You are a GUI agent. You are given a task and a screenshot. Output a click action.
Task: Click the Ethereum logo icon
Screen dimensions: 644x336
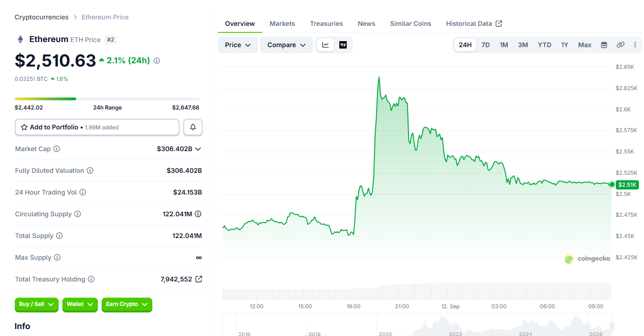(x=20, y=39)
